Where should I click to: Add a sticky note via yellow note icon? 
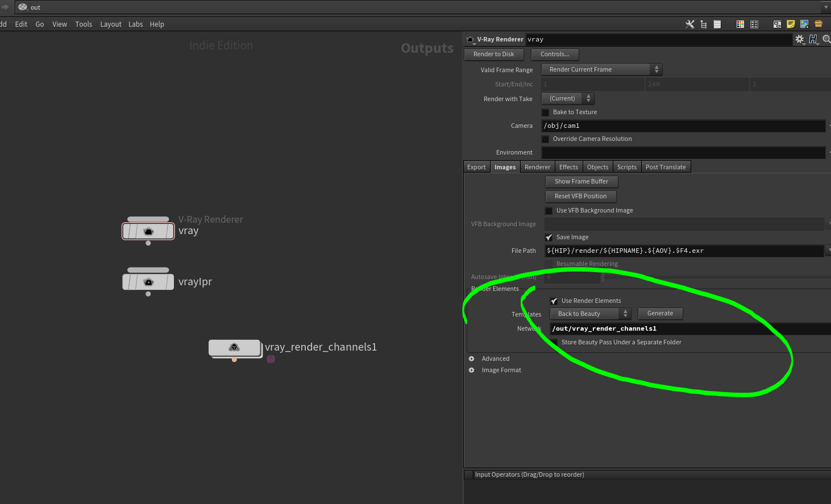(x=791, y=24)
